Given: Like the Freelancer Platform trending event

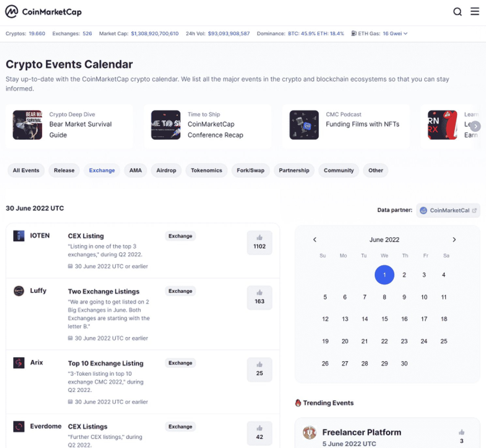Looking at the screenshot, I should (x=462, y=436).
